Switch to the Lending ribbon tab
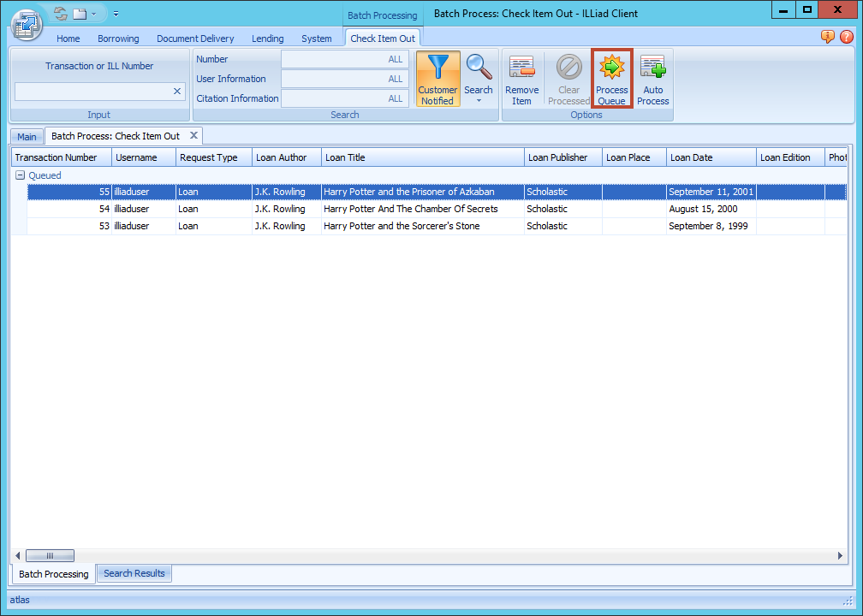The height and width of the screenshot is (616, 863). click(267, 38)
